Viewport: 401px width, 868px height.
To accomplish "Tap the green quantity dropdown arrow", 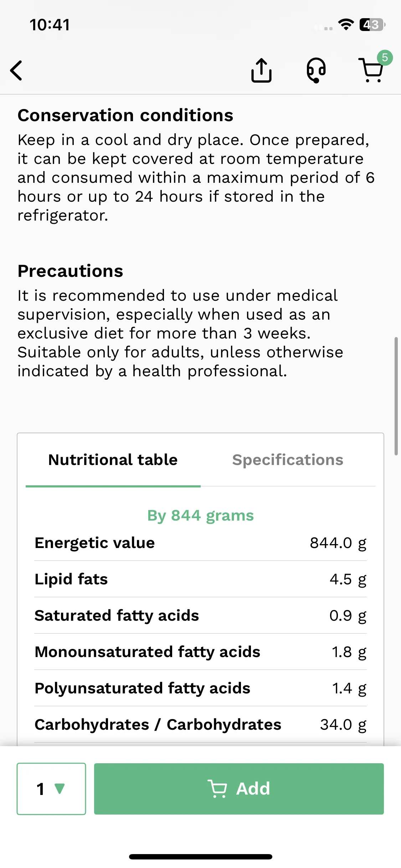I will pyautogui.click(x=60, y=789).
